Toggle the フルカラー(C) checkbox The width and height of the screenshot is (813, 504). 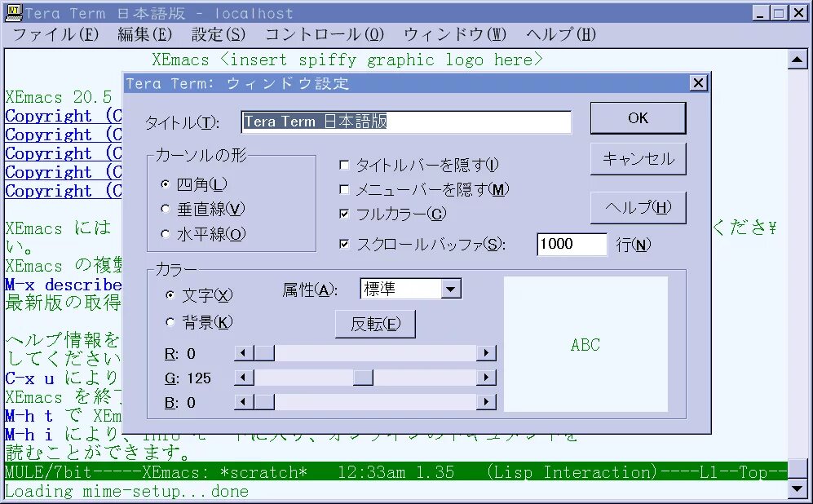(x=392, y=214)
